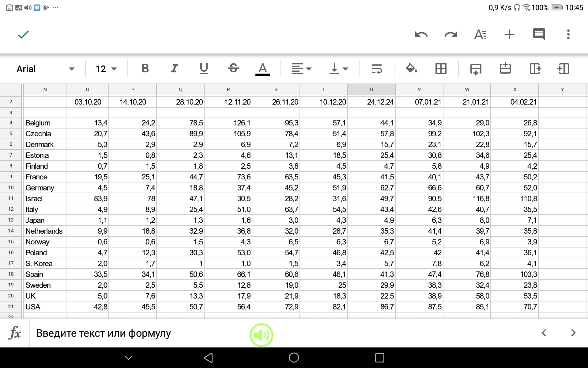Image resolution: width=588 pixels, height=368 pixels.
Task: Expand the font size 12 dropdown
Action: 106,69
